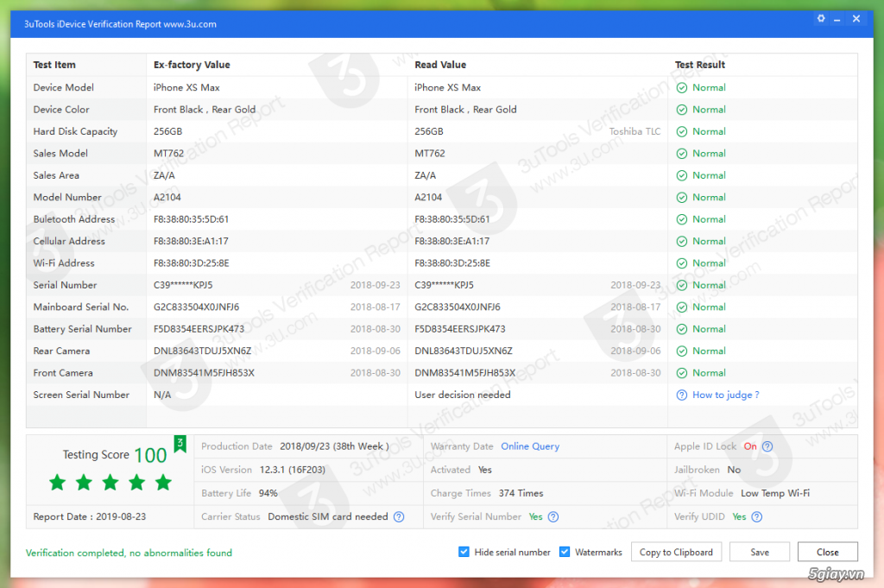This screenshot has width=884, height=588.
Task: Click Report Date 2019-08-23 text
Action: pyautogui.click(x=90, y=517)
